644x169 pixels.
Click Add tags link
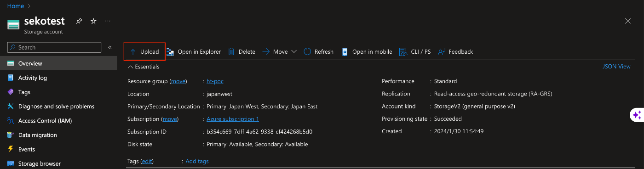[197, 161]
